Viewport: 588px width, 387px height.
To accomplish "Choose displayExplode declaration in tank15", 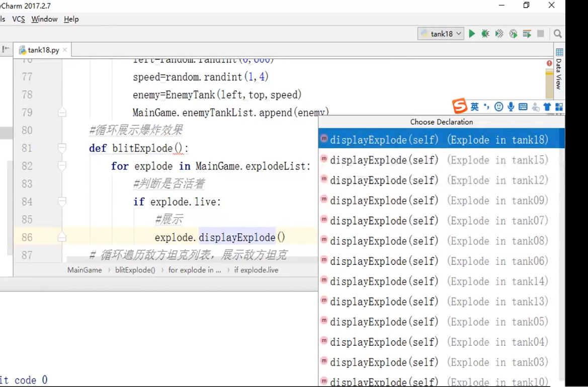I will click(x=441, y=160).
